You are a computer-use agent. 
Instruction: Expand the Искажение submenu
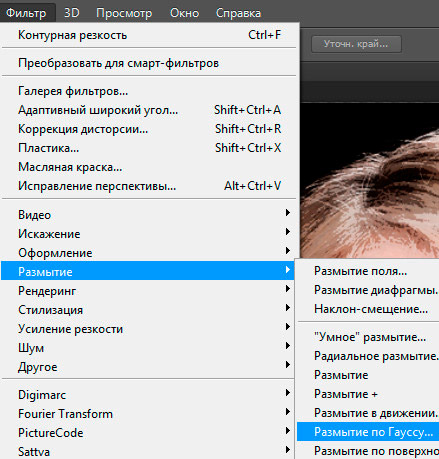149,234
